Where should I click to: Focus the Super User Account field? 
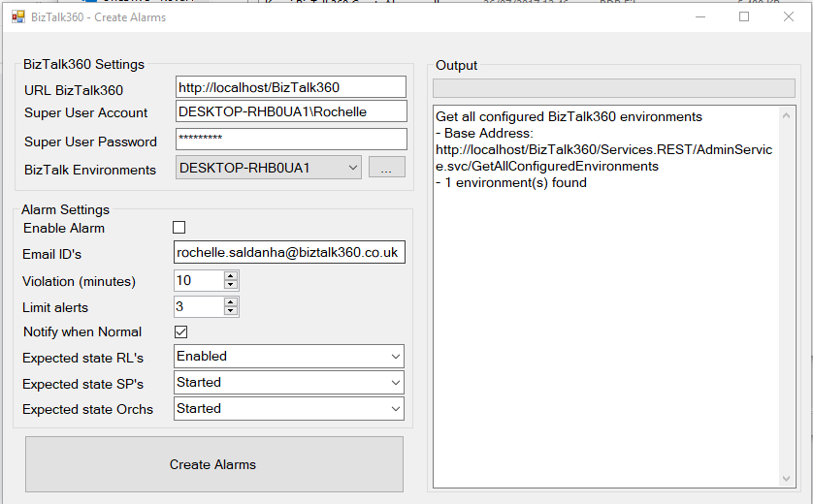[291, 111]
